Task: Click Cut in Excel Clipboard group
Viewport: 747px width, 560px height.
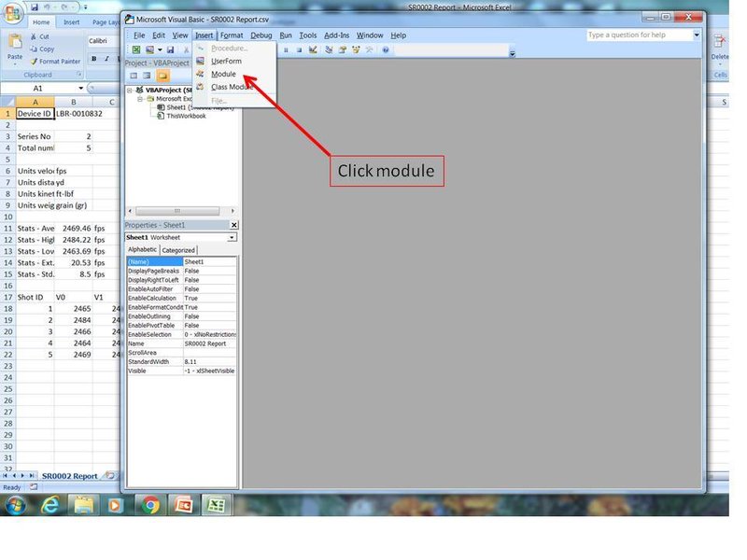Action: (x=39, y=36)
